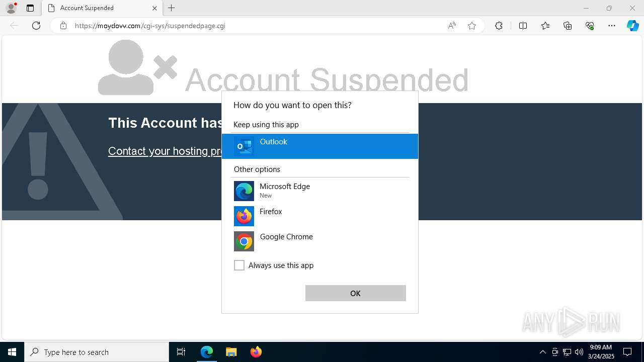
Task: Open the clock showing 9:09 AM
Action: 601,352
